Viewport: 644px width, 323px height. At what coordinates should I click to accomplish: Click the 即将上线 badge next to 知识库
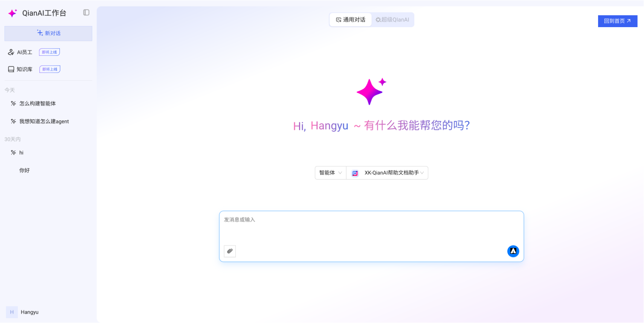(x=50, y=69)
